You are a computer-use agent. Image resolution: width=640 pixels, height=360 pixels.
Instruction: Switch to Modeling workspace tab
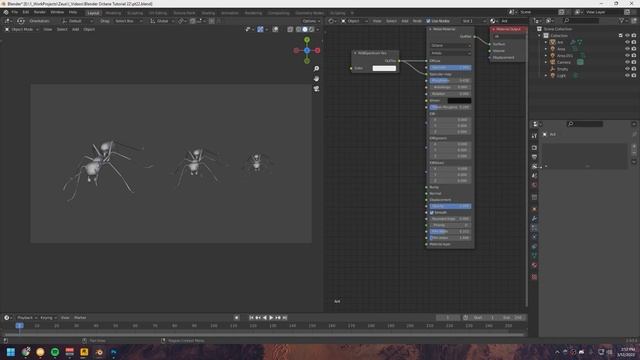(113, 13)
